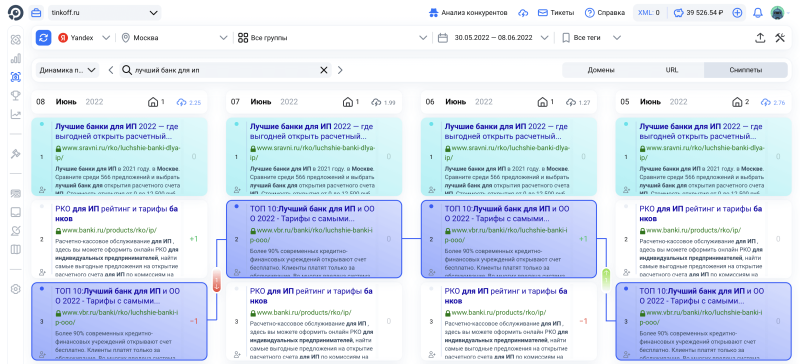Go to previous query with left chevron
The width and height of the screenshot is (800, 364).
[111, 70]
